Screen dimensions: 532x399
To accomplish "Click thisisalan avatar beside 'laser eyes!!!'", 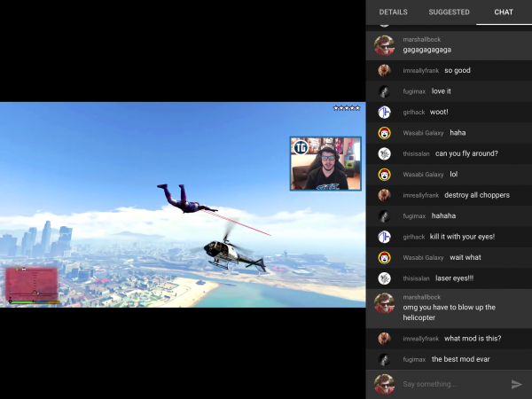I will coord(384,278).
